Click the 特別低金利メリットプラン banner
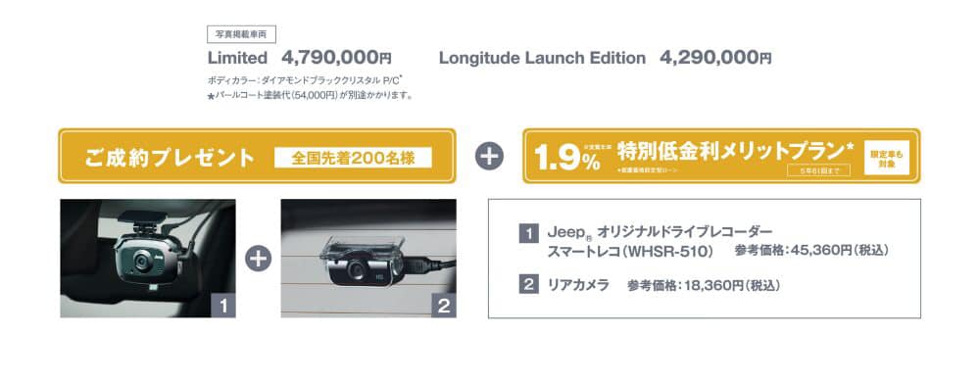Viewport: 980px width, 384px height. (x=721, y=156)
